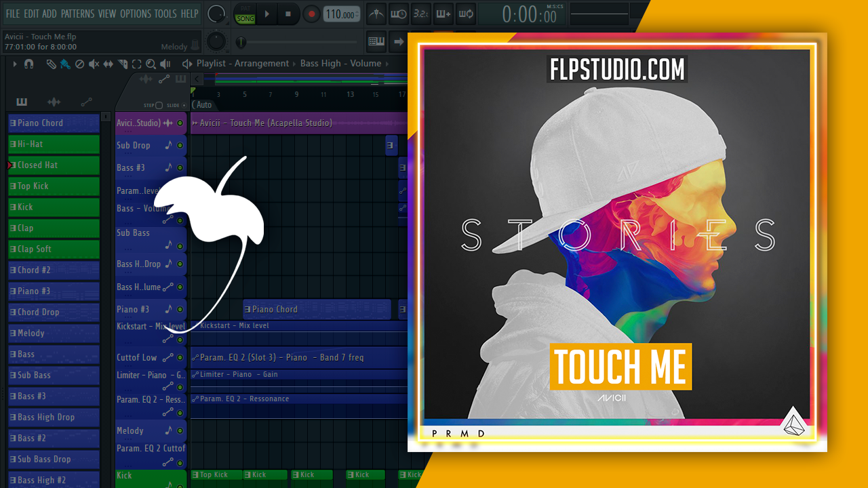The image size is (868, 488).
Task: Mute the Sub Drop track via its green LED
Action: (180, 146)
